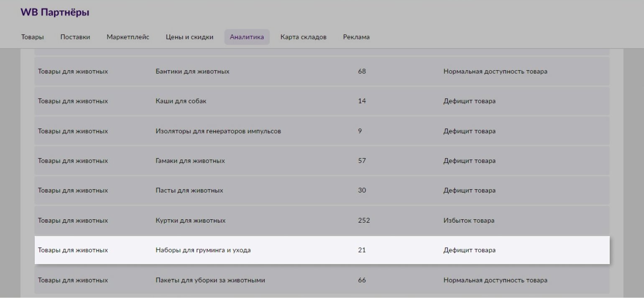644x298 pixels.
Task: Click Товары для животных in Наборы row
Action: click(73, 250)
